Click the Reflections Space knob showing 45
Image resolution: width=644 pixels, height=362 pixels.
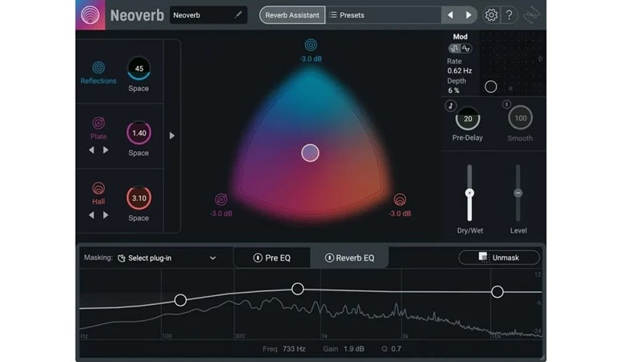pyautogui.click(x=138, y=68)
